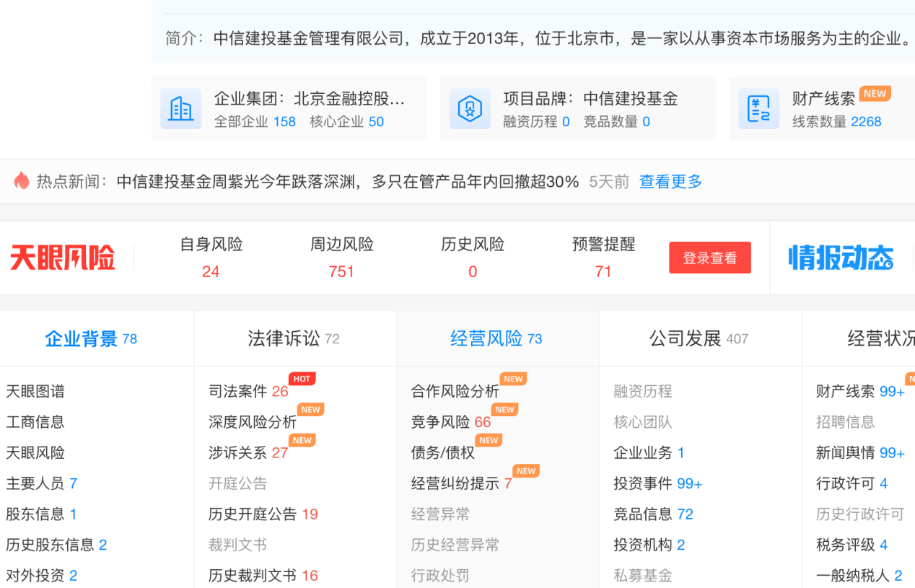Open 天眼风险 in the 企业背景 list
This screenshot has width=915, height=588.
click(x=35, y=453)
